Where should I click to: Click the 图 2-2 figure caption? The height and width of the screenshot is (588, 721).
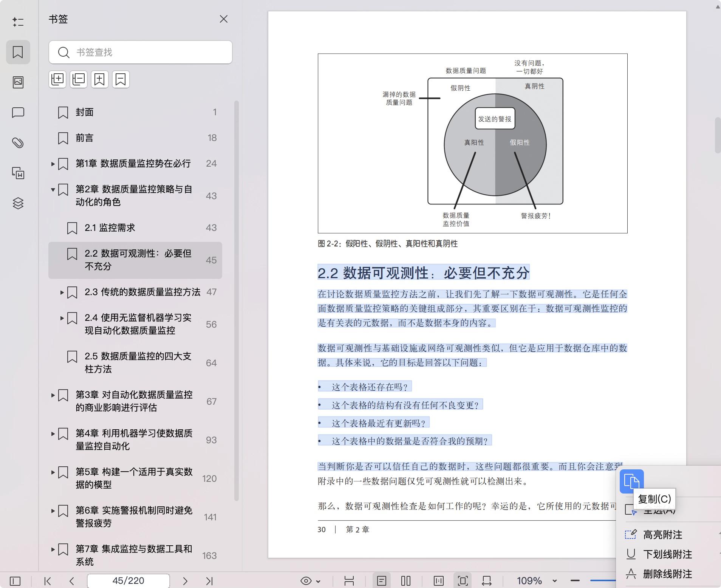[388, 244]
